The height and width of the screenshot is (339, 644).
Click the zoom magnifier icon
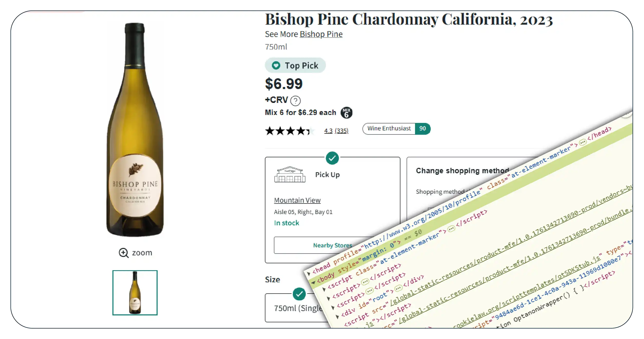123,253
